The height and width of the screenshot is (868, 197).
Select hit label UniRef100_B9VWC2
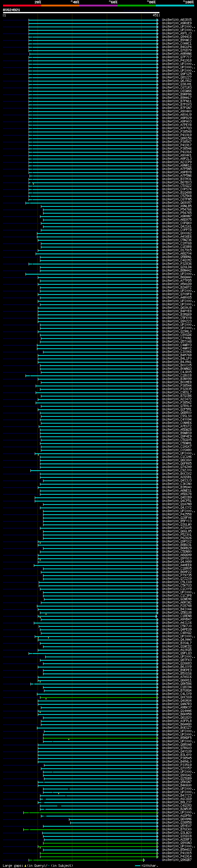[x=177, y=40]
